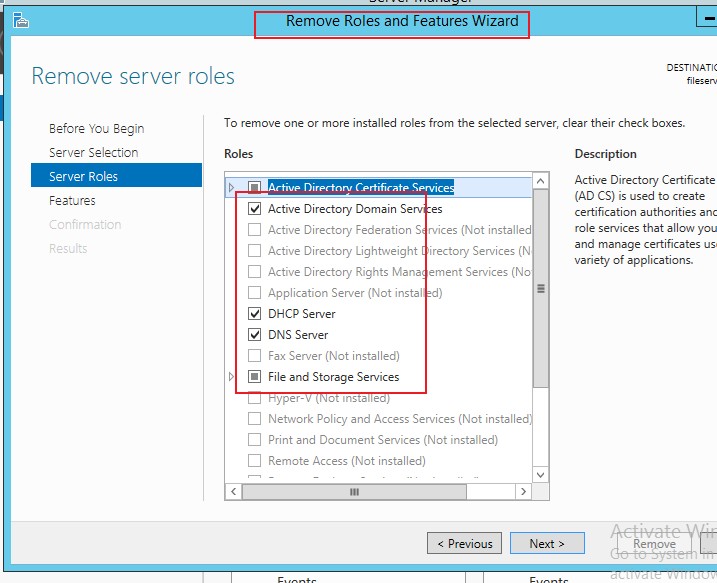The height and width of the screenshot is (583, 717).
Task: Click the roles list scroll down arrow
Action: 540,475
